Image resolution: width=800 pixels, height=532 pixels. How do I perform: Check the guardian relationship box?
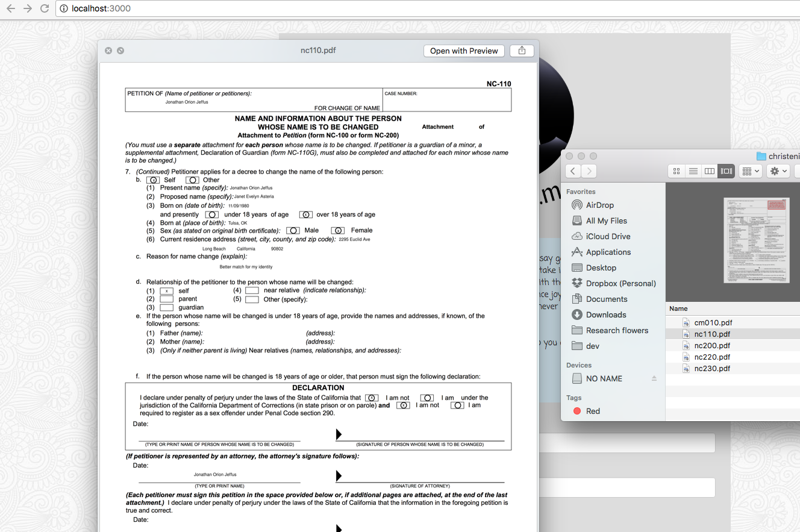(166, 307)
